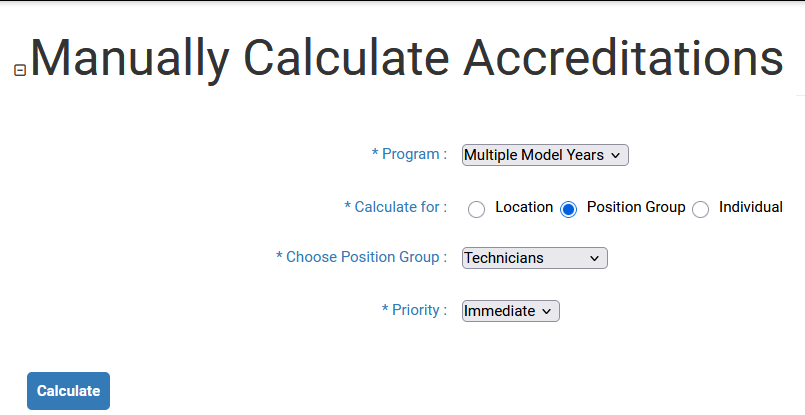Click the Choose Position Group field label
This screenshot has height=415, width=805.
[x=366, y=257]
